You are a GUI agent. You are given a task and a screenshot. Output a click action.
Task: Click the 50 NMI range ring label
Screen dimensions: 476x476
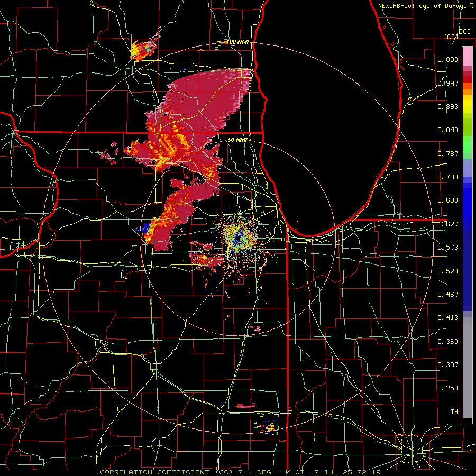(237, 140)
